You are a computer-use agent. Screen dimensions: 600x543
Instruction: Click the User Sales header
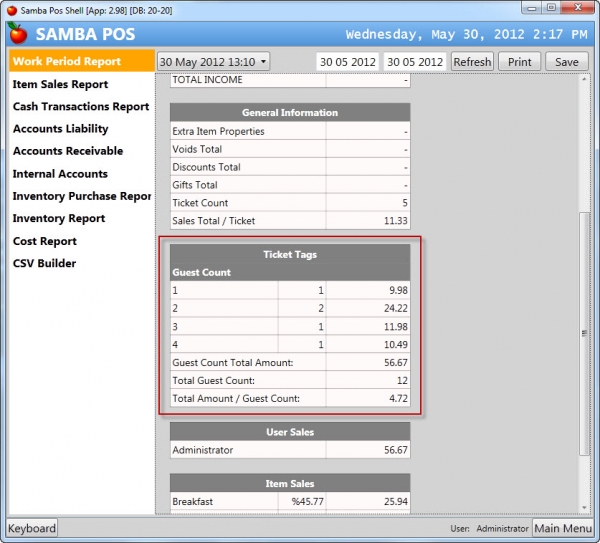(290, 432)
